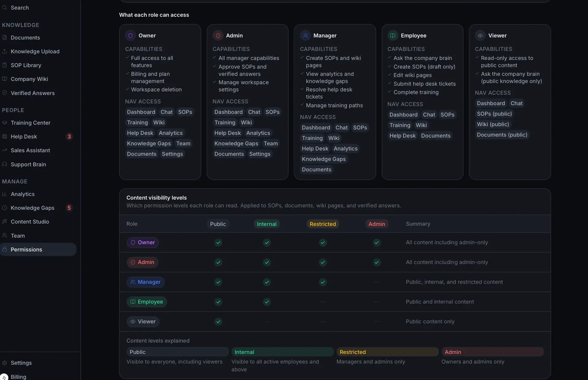
Task: Click the Help Desk lifebuoy icon
Action: point(5,136)
